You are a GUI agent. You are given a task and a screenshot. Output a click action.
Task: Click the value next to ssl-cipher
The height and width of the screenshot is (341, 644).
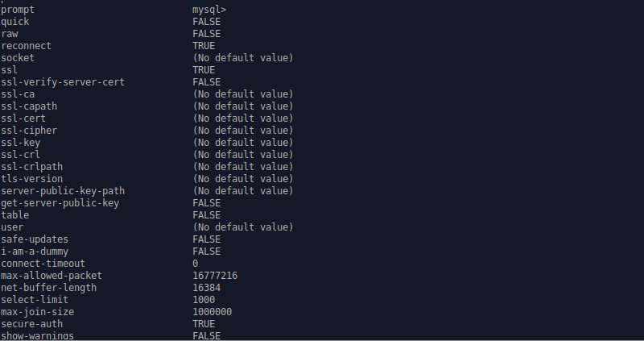click(242, 131)
